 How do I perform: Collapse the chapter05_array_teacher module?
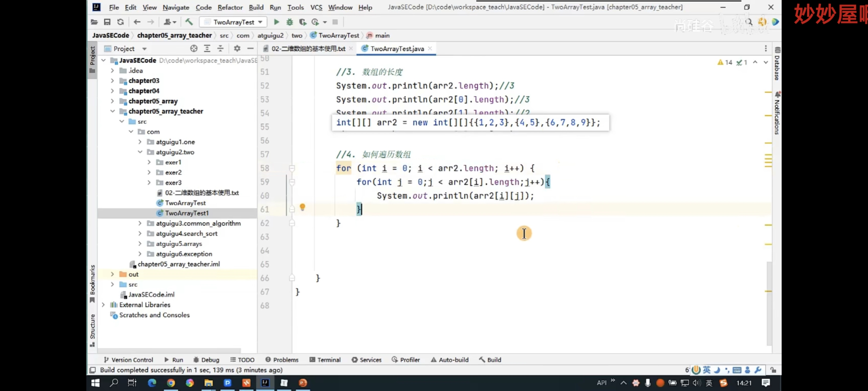pyautogui.click(x=112, y=111)
